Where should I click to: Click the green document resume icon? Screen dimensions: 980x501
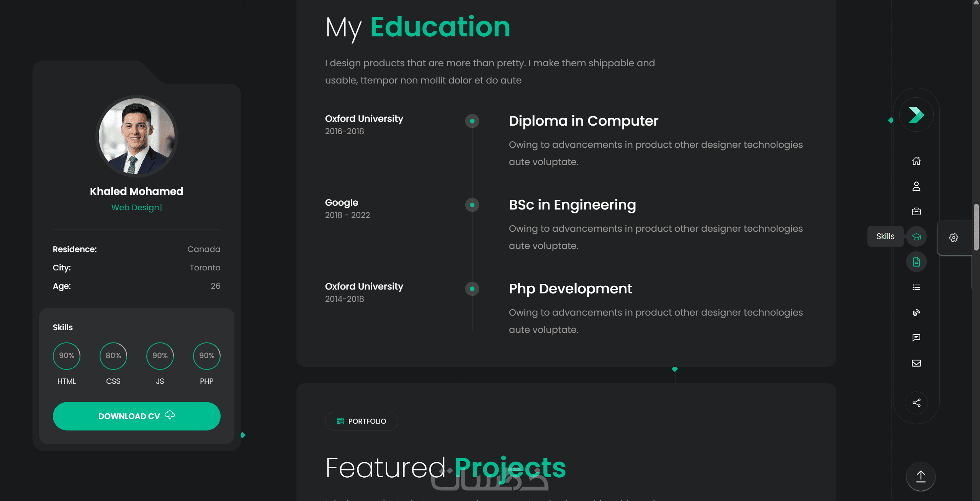(x=916, y=262)
